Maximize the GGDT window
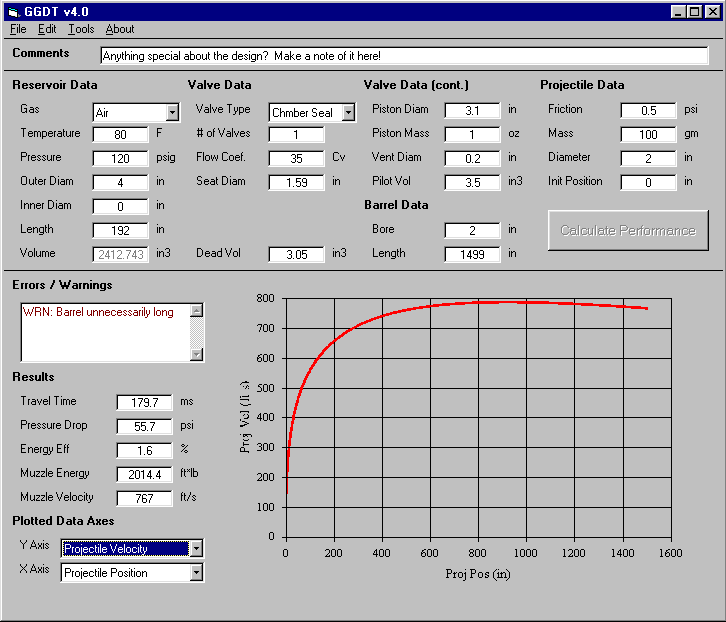The height and width of the screenshot is (622, 726). pyautogui.click(x=694, y=11)
